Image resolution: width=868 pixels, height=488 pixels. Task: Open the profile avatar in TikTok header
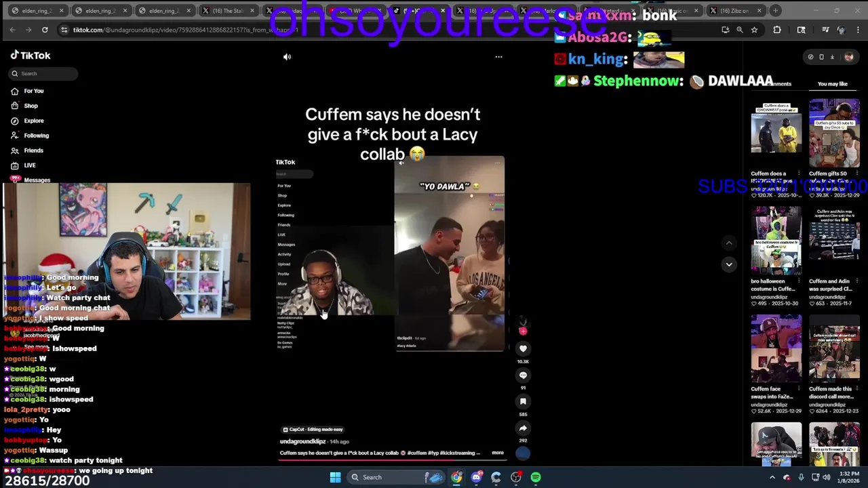(x=848, y=57)
